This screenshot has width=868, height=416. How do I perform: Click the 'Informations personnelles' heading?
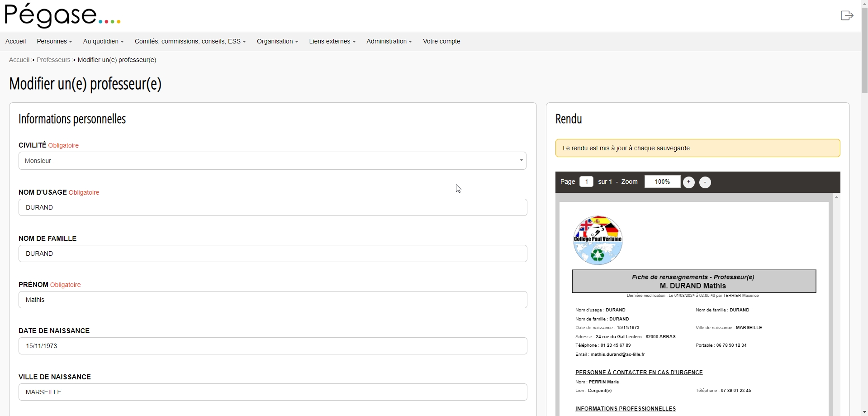[72, 119]
